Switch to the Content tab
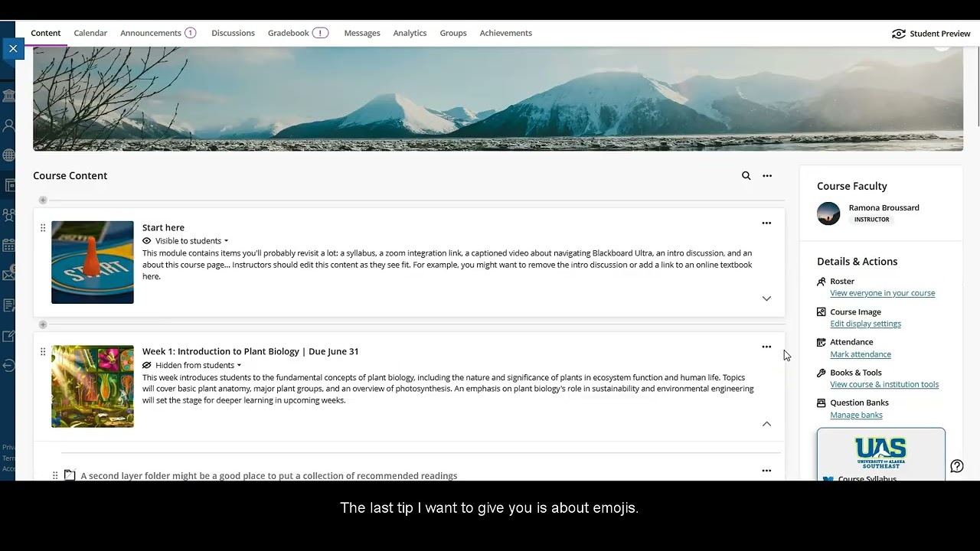This screenshot has height=551, width=980. pos(46,34)
